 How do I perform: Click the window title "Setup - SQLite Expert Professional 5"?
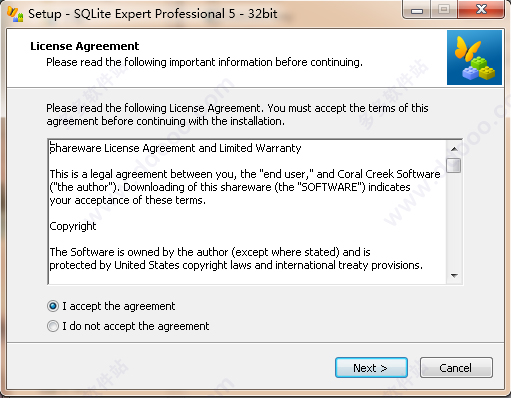coord(153,14)
